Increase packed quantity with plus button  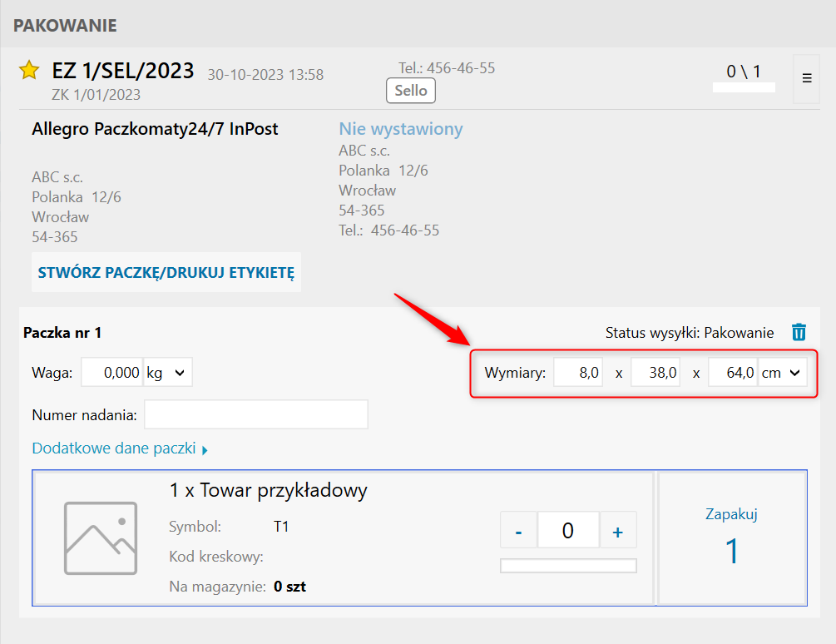pyautogui.click(x=618, y=530)
